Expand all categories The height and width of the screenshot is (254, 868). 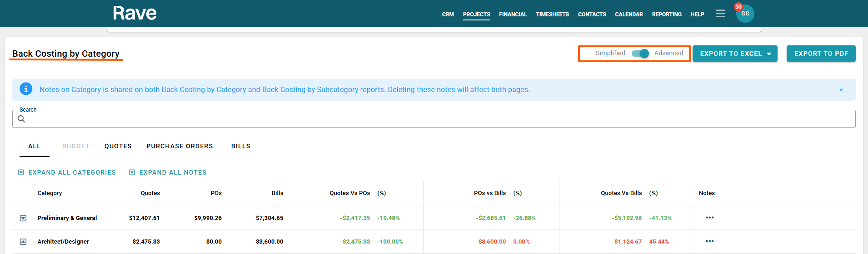tap(67, 172)
